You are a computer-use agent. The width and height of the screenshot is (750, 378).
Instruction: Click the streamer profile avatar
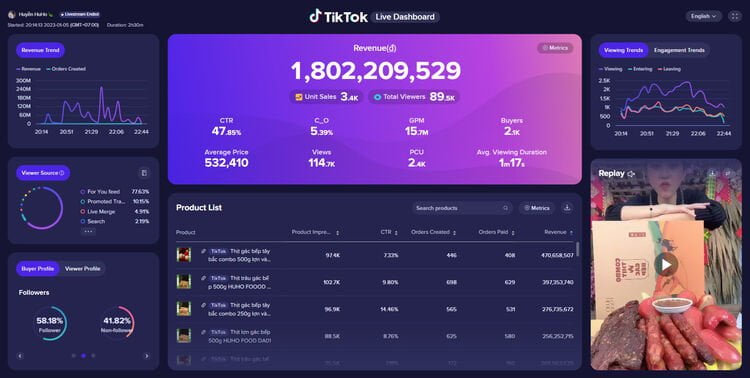[x=12, y=15]
